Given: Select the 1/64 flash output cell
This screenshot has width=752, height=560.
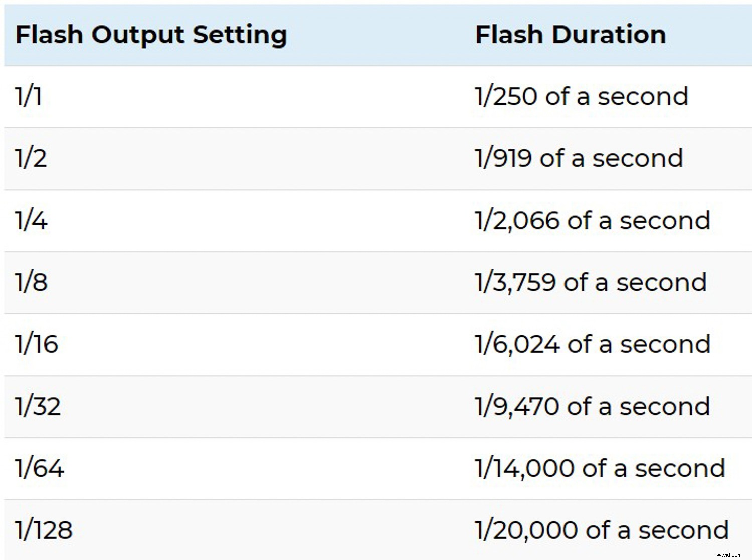Looking at the screenshot, I should pos(40,468).
